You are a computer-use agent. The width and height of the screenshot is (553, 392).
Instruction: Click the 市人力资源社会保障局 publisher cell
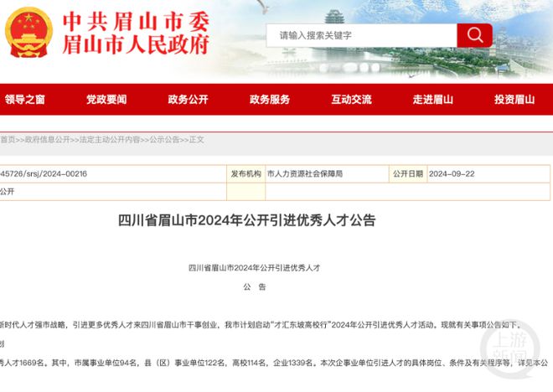pyautogui.click(x=304, y=173)
